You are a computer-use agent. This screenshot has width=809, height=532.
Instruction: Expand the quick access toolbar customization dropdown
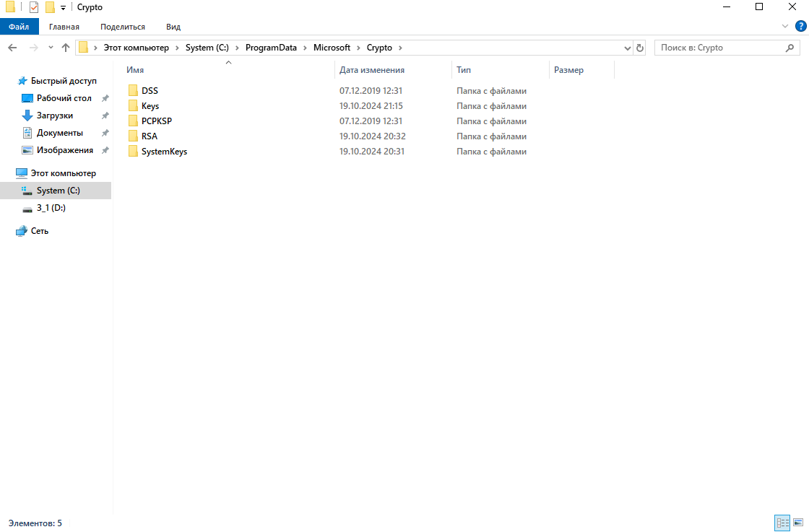tap(63, 6)
